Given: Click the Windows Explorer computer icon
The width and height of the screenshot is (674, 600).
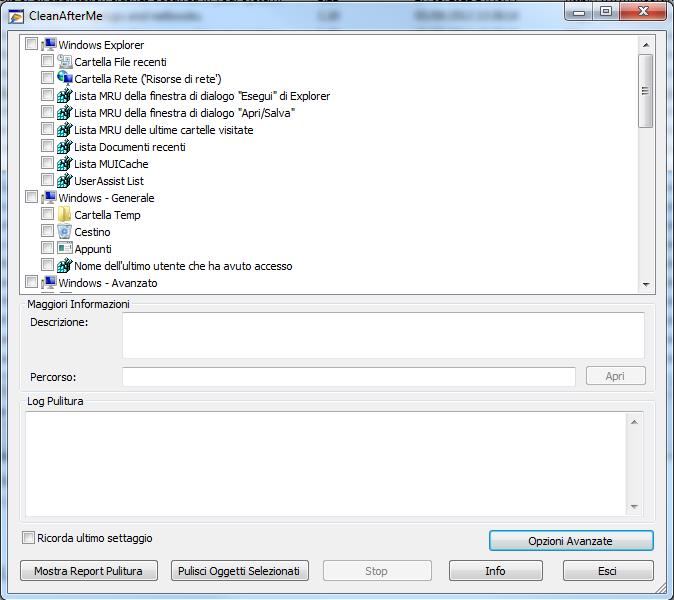Looking at the screenshot, I should [49, 44].
